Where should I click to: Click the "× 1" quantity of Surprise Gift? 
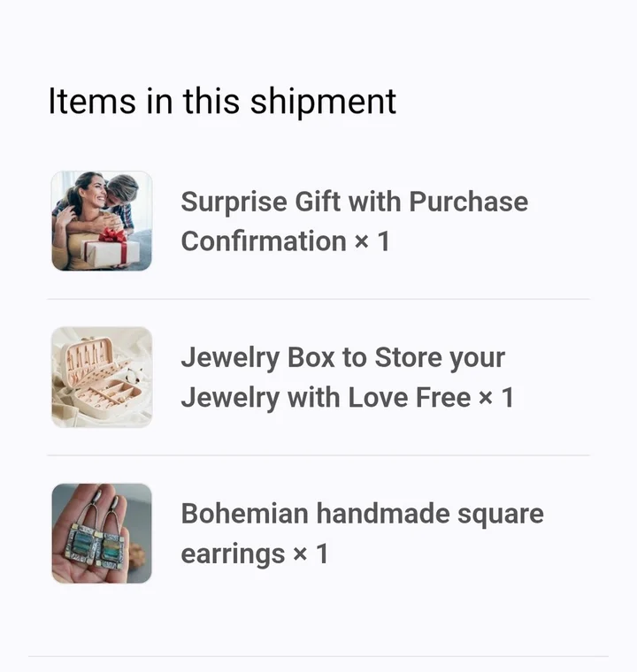[372, 241]
